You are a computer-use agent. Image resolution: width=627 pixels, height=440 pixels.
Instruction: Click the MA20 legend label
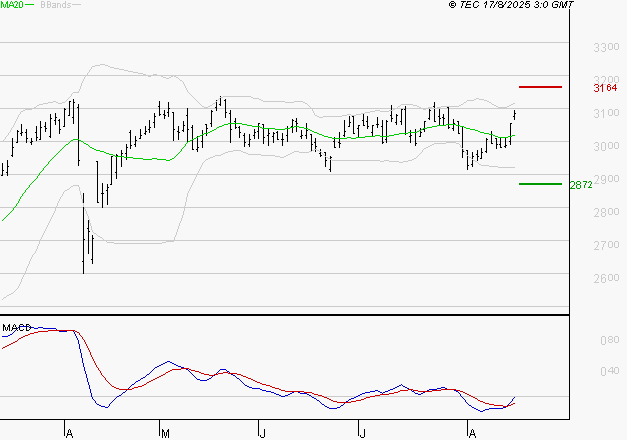pos(12,5)
